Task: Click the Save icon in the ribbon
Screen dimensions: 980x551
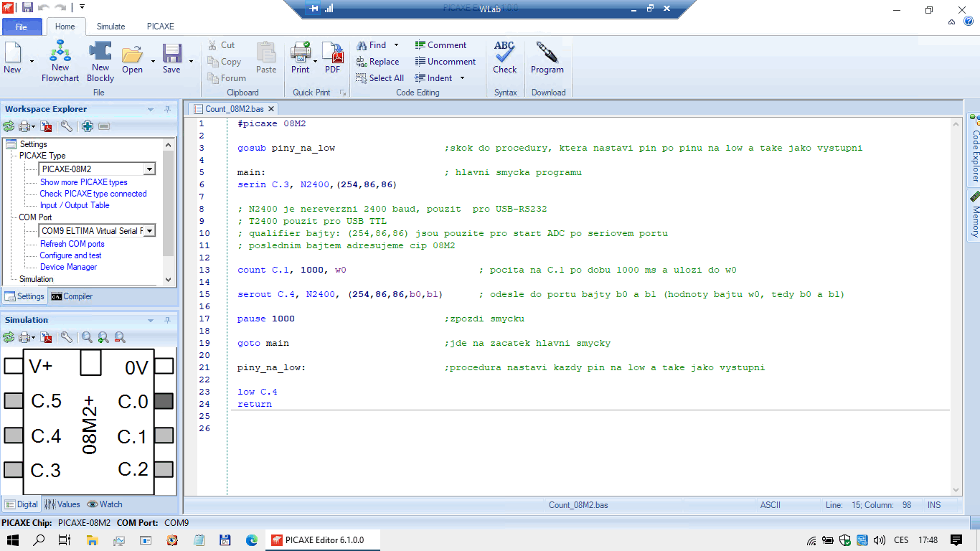Action: point(171,59)
